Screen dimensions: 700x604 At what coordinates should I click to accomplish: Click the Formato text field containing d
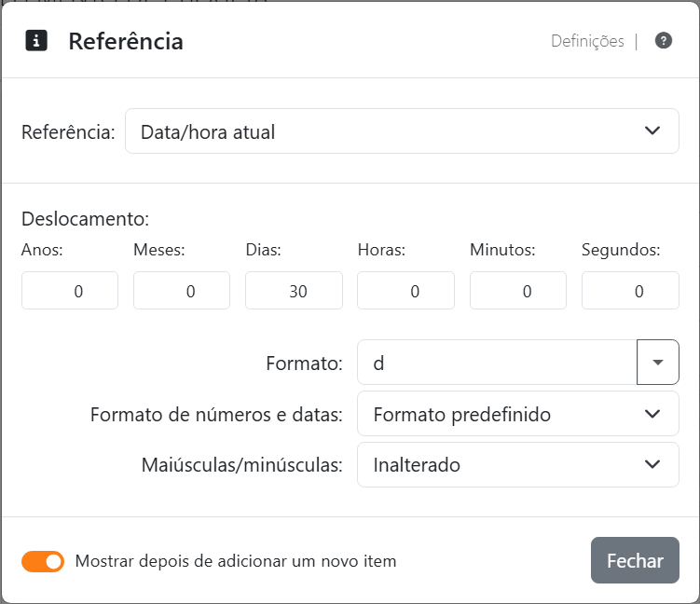click(x=498, y=362)
